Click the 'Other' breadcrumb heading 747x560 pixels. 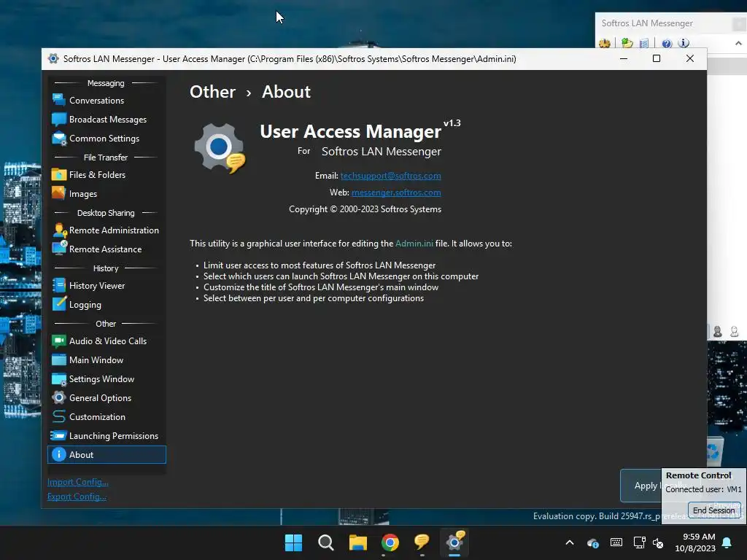[x=212, y=91]
